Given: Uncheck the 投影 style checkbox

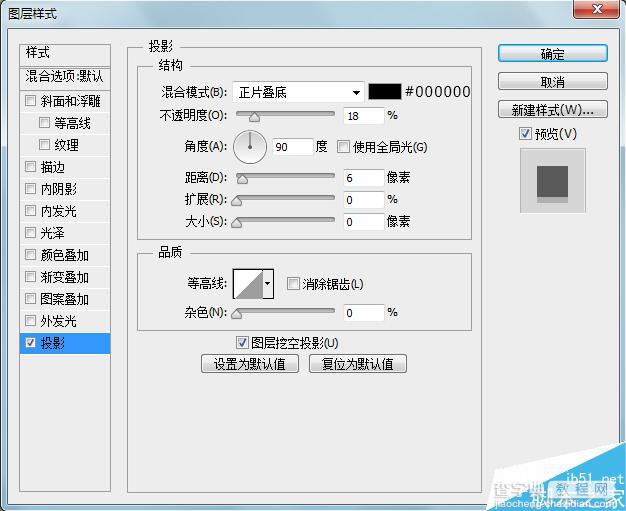Looking at the screenshot, I should [30, 342].
